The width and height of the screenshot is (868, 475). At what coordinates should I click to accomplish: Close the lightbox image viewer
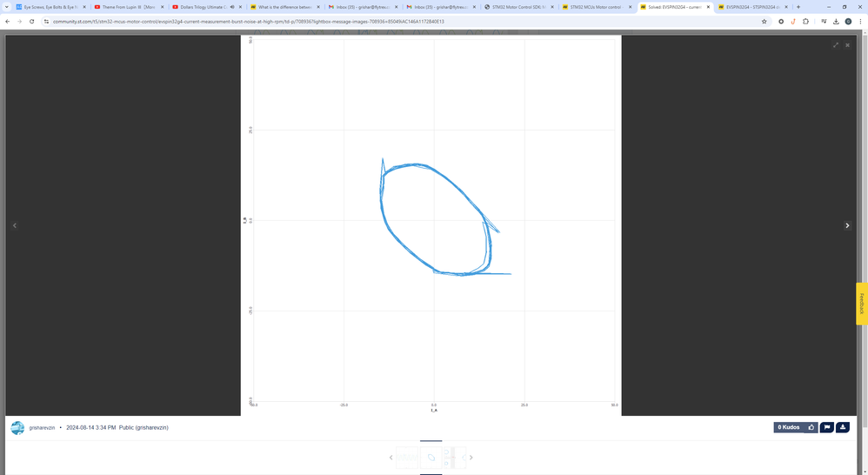tap(847, 45)
